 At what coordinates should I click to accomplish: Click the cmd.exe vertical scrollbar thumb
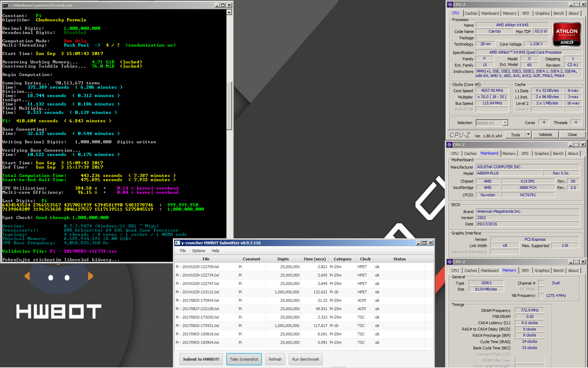click(x=229, y=105)
